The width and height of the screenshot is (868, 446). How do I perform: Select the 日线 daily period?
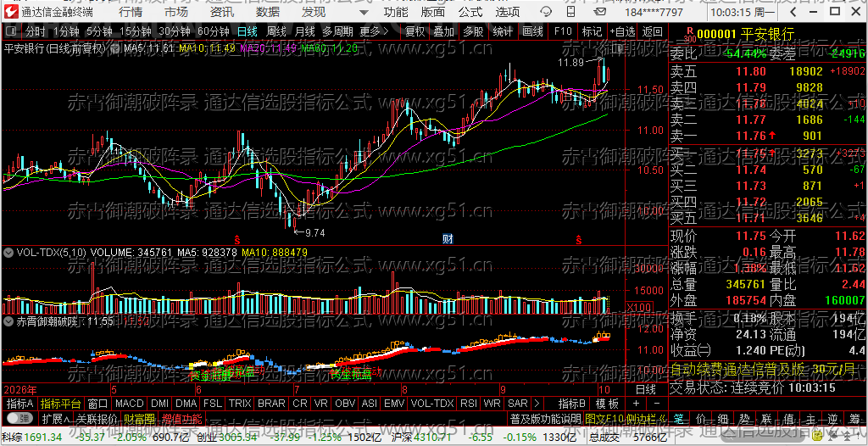[248, 31]
